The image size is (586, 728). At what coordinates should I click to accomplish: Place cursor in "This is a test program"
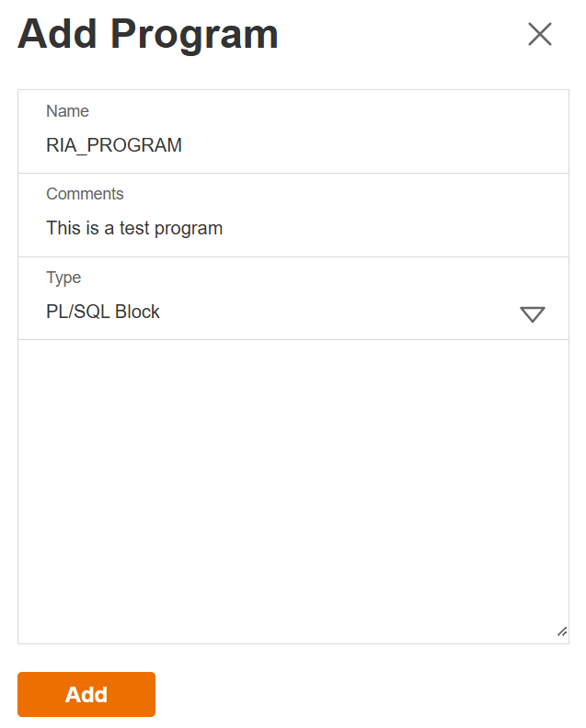134,228
